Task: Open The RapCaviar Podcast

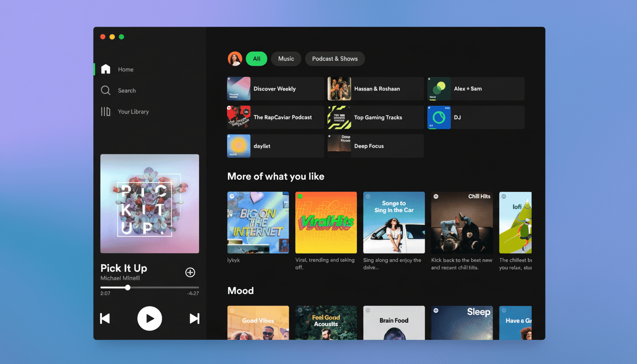Action: (x=275, y=117)
